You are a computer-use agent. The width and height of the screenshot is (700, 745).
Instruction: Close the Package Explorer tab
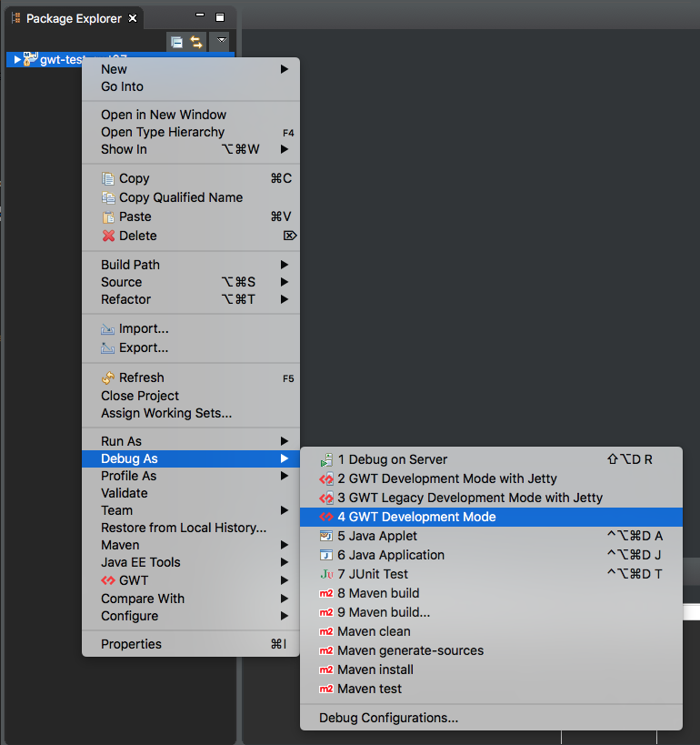click(x=133, y=18)
